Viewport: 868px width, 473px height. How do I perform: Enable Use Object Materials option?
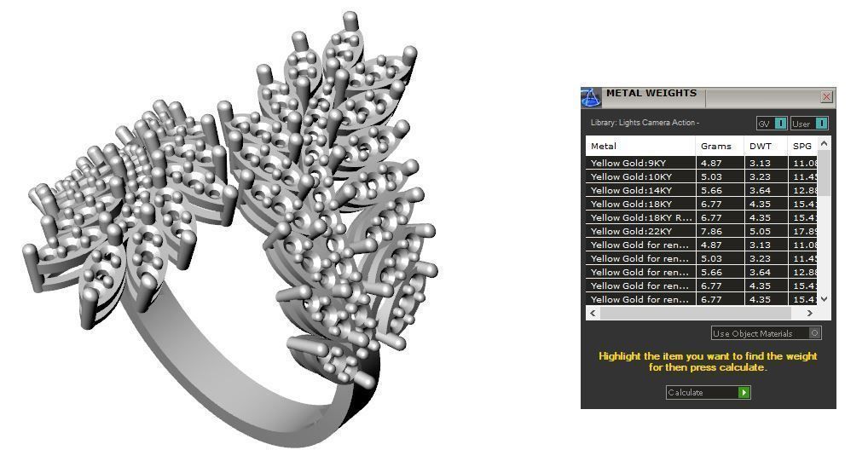click(767, 333)
